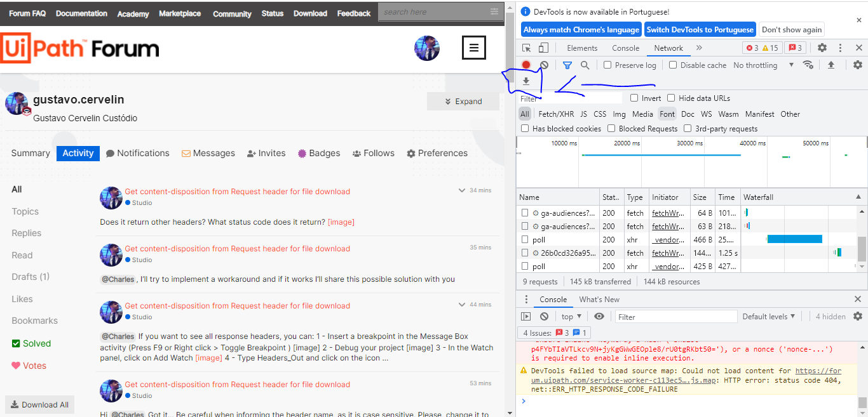Image resolution: width=868 pixels, height=417 pixels.
Task: Clear the console with the block icon
Action: tap(544, 316)
